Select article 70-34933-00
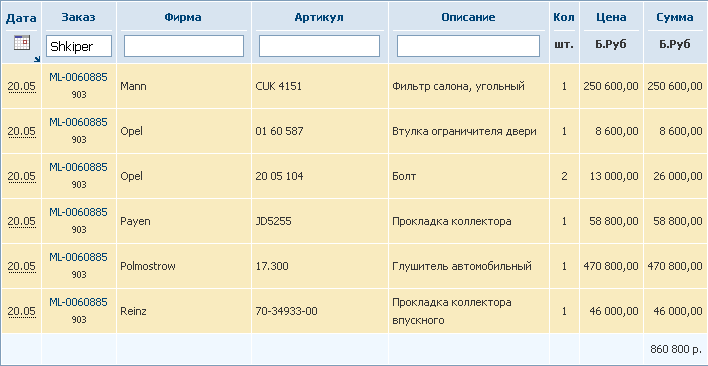The height and width of the screenshot is (366, 708). (x=286, y=311)
